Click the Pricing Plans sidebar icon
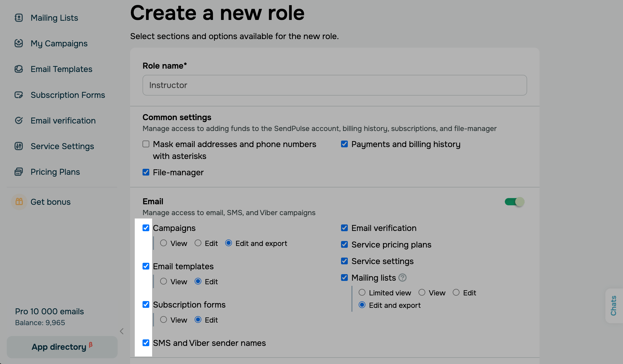623x364 pixels. click(x=19, y=172)
